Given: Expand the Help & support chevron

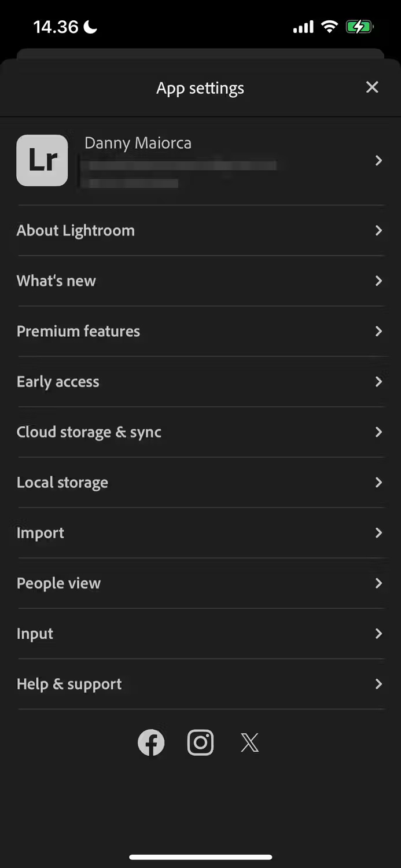Looking at the screenshot, I should (x=379, y=684).
